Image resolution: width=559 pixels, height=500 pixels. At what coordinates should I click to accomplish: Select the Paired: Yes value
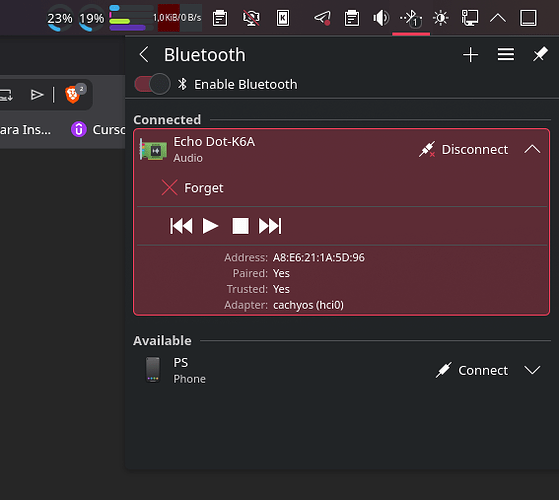[x=281, y=273]
